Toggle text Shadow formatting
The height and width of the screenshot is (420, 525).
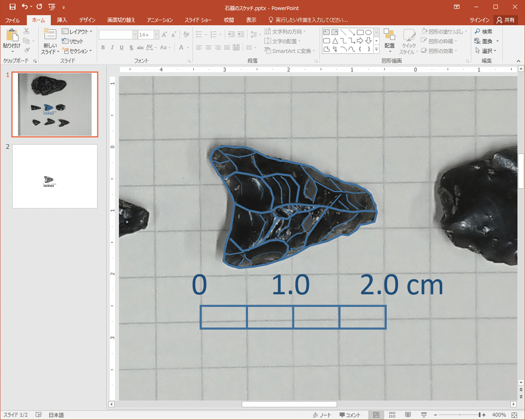coord(131,48)
